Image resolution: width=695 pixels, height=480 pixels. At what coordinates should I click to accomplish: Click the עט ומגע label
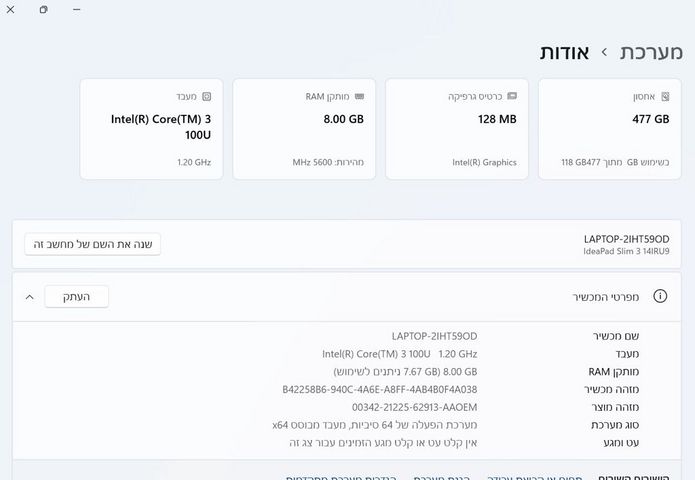point(621,442)
